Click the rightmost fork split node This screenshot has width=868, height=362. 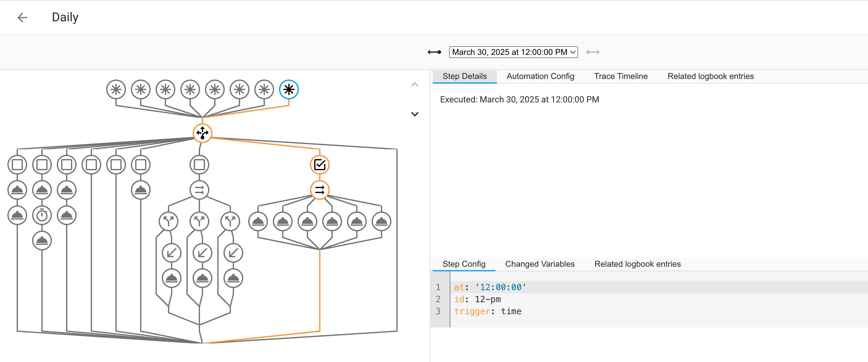click(x=230, y=221)
